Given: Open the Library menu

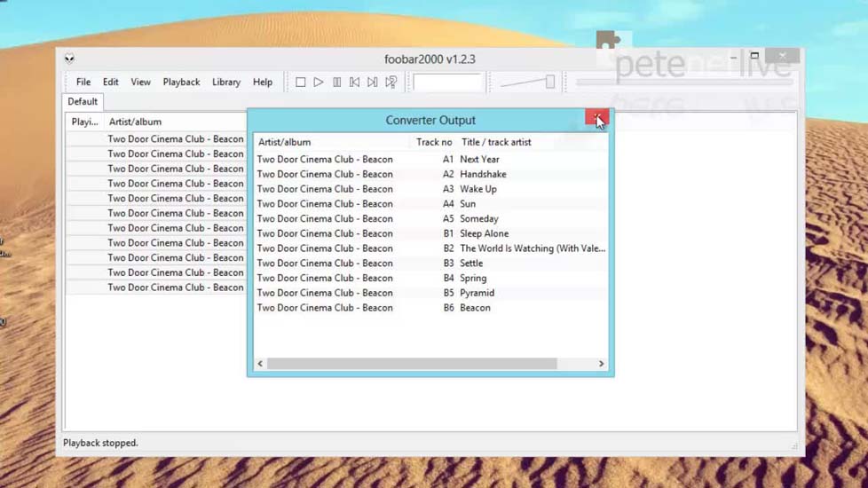Looking at the screenshot, I should coord(226,82).
